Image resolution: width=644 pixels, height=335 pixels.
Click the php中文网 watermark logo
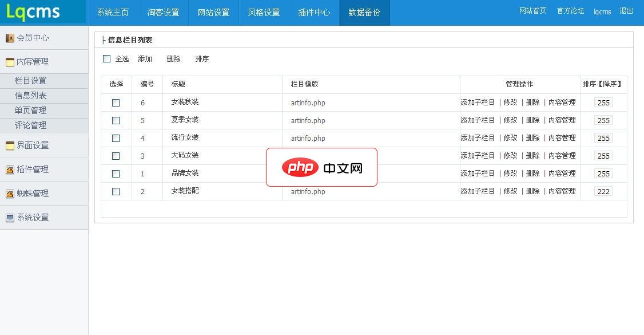[321, 167]
